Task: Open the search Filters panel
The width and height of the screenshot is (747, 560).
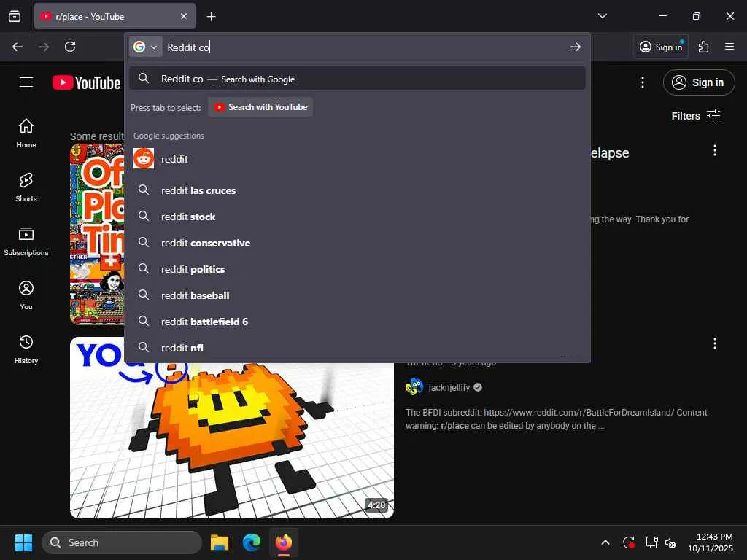Action: [x=696, y=116]
